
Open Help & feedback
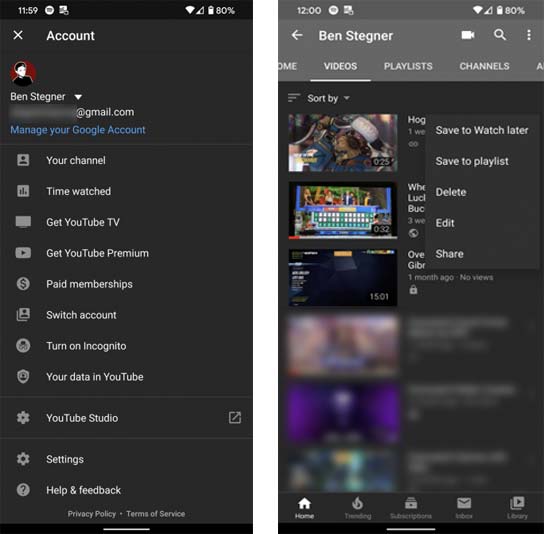[84, 490]
